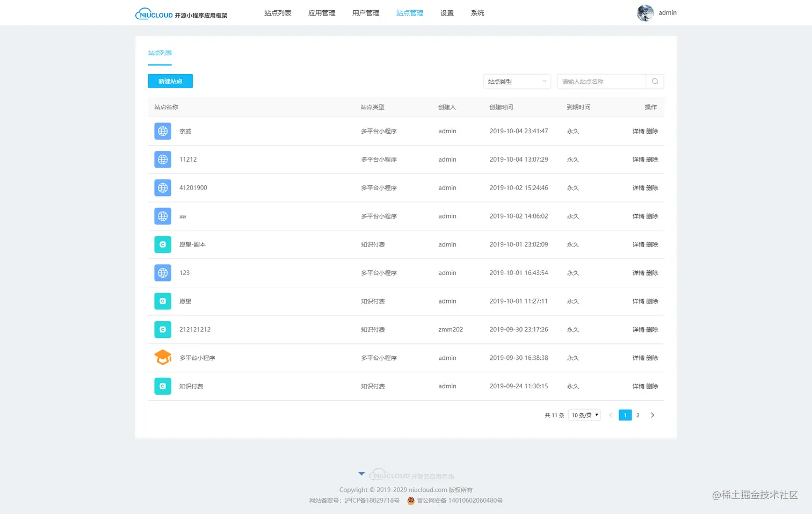Click the 请输入站点名称 search field
The height and width of the screenshot is (514, 812).
(x=601, y=81)
